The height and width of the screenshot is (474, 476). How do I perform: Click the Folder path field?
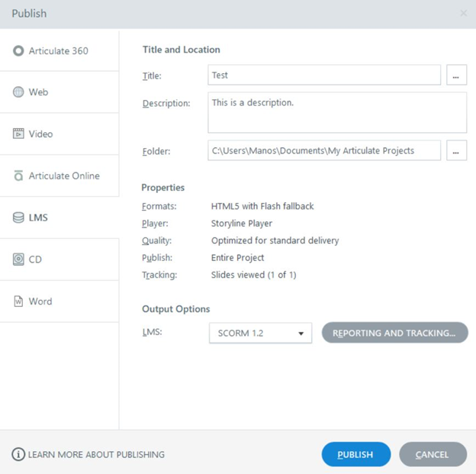click(324, 150)
